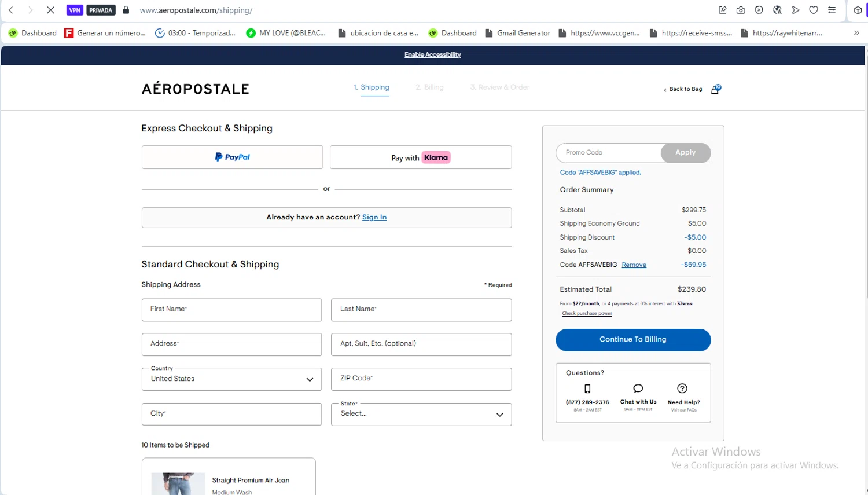Click the padlock site security icon
Screen dimensions: 868x495
tap(126, 10)
